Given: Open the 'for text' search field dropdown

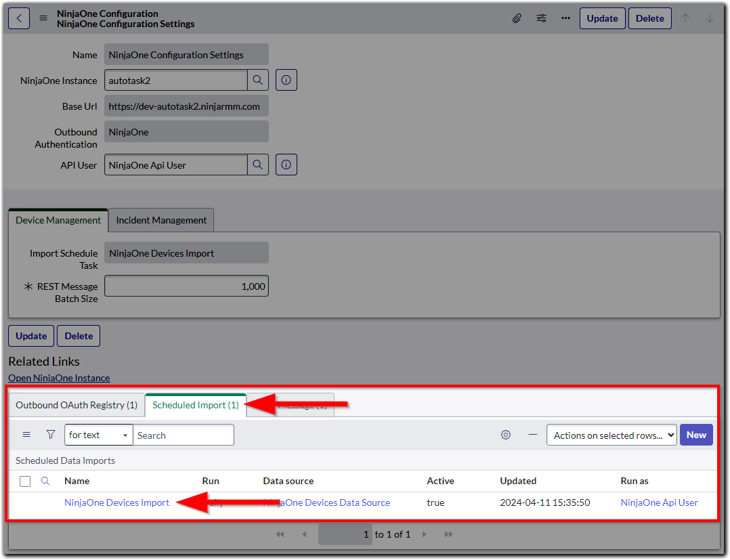Looking at the screenshot, I should (x=98, y=435).
